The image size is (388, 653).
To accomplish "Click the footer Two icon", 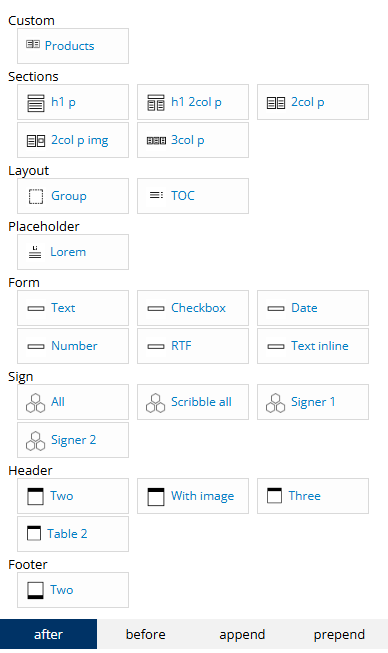I will (35, 591).
